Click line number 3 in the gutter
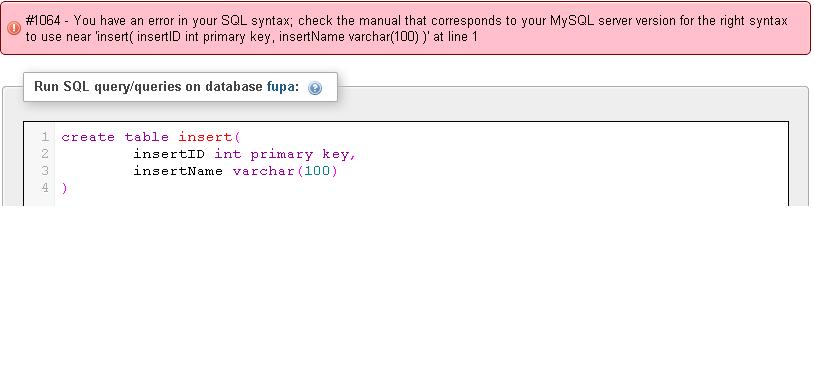Viewport: 814px width, 384px height. [45, 171]
